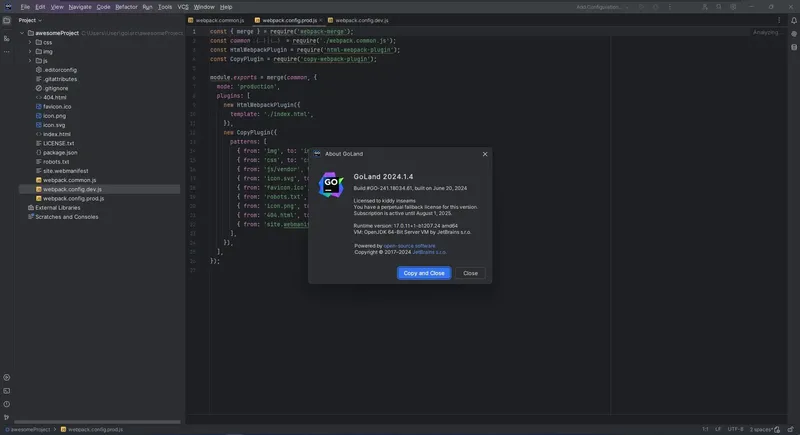The height and width of the screenshot is (435, 800).
Task: Go to line position 1:1 indicator
Action: (x=705, y=429)
